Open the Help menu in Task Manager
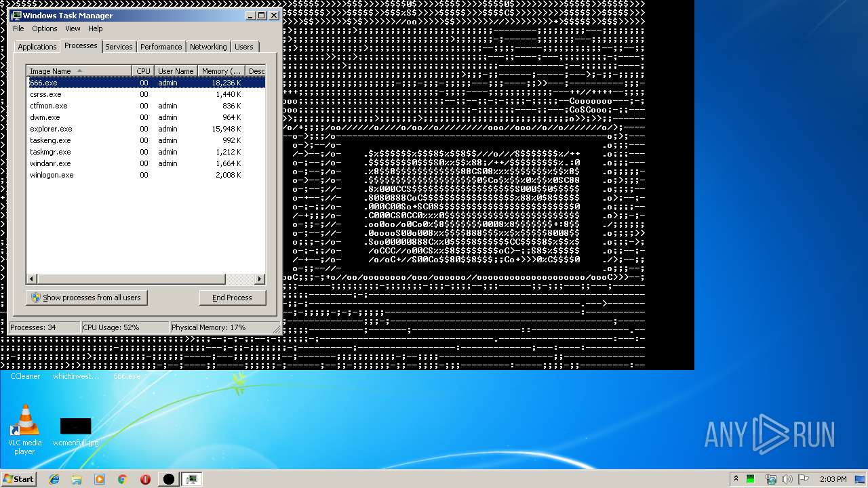The image size is (868, 488). [x=95, y=28]
